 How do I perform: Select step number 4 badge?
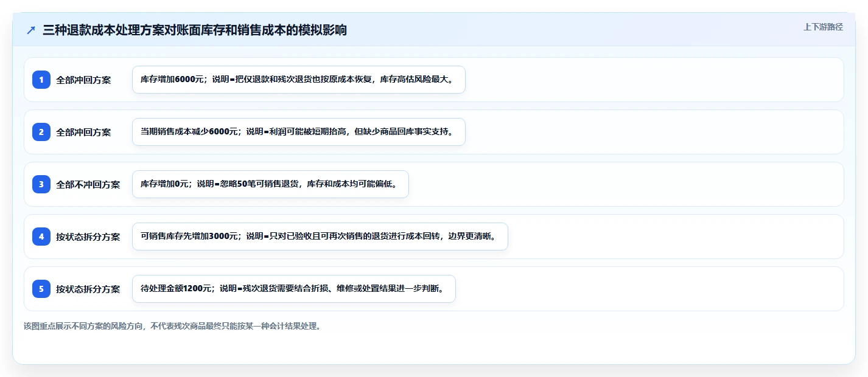[x=41, y=237]
